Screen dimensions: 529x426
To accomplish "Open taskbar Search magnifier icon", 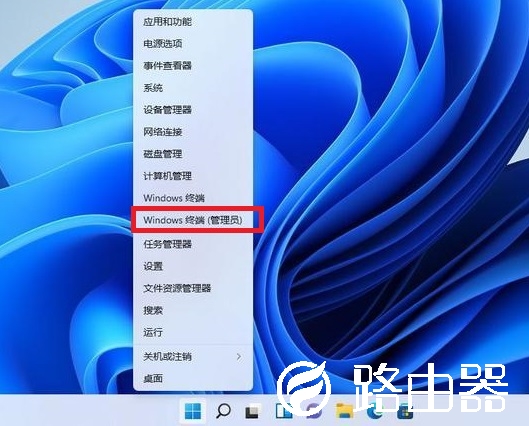I will 223,411.
